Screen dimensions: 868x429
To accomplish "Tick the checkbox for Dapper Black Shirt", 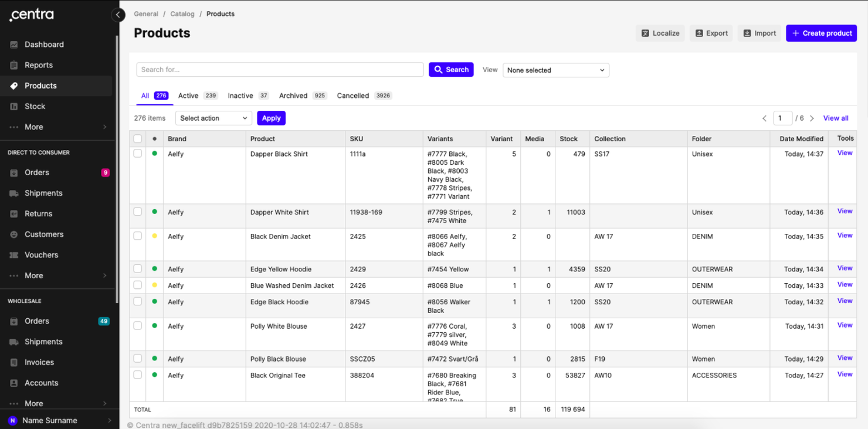I will point(138,154).
